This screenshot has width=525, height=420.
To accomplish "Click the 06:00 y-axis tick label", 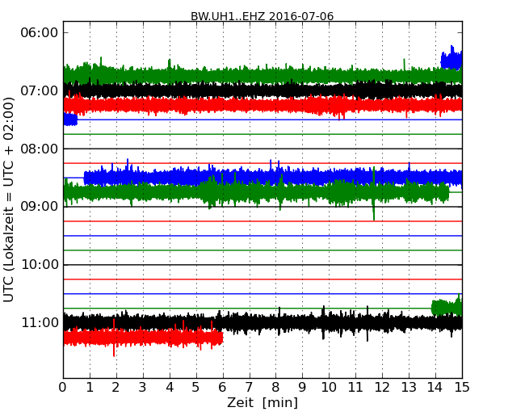I will [x=38, y=32].
